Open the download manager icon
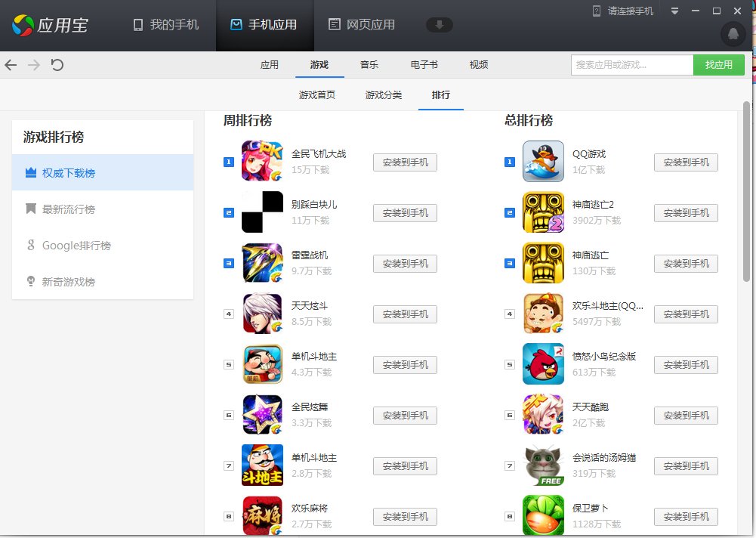Screen dimensions: 756x538 (x=440, y=25)
